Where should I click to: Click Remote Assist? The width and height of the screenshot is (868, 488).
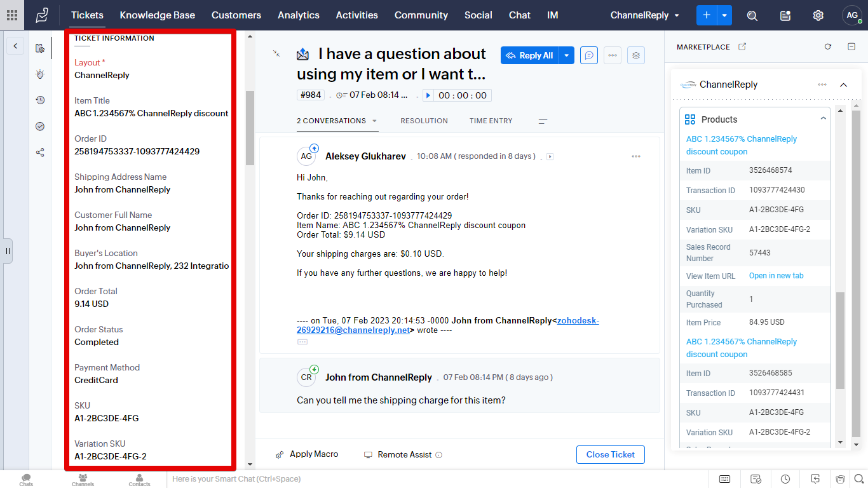tap(398, 455)
